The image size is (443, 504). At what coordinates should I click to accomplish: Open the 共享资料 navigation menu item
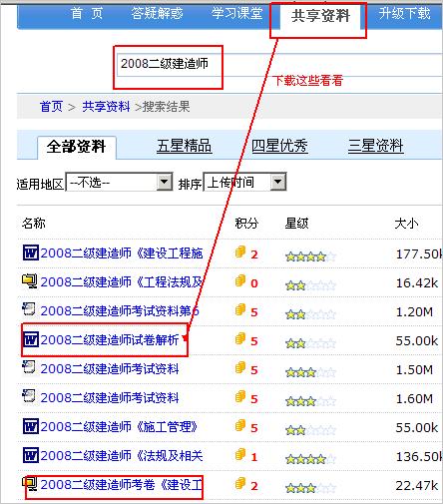coord(320,16)
